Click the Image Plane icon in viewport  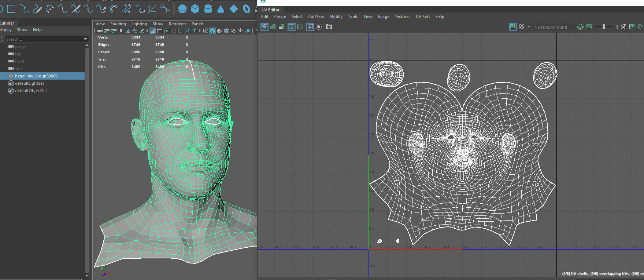pos(128,31)
